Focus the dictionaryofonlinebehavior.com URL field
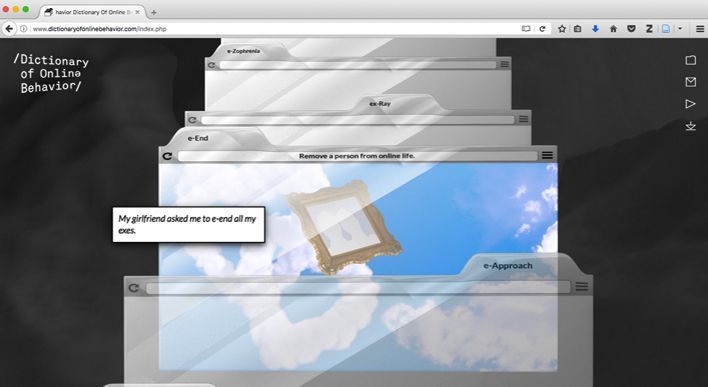 tap(275, 29)
